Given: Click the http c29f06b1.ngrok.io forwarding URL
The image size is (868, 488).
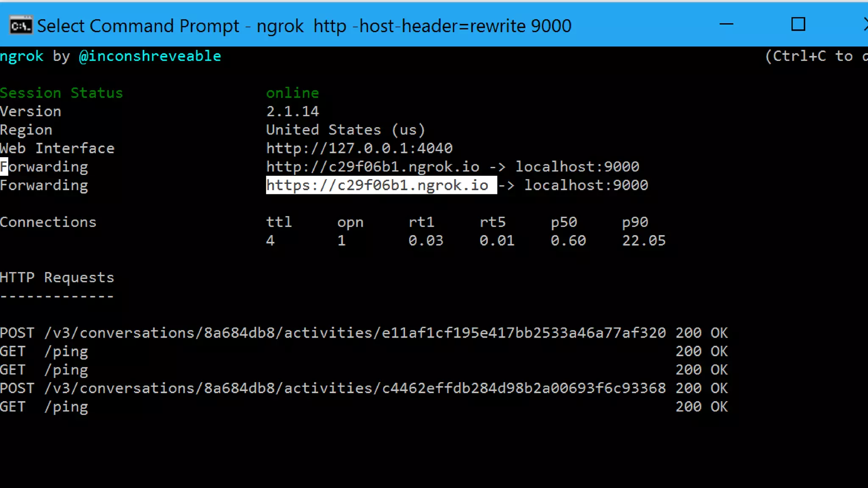Looking at the screenshot, I should [373, 167].
